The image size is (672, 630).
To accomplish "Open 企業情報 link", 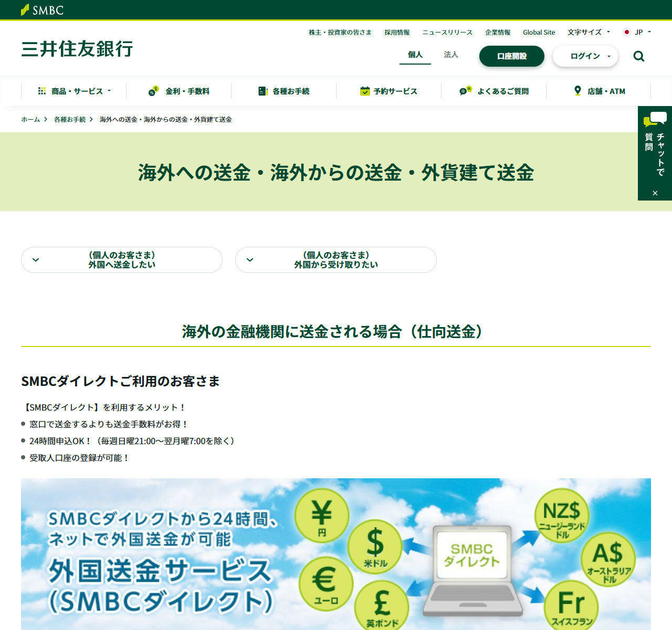I will pos(498,32).
